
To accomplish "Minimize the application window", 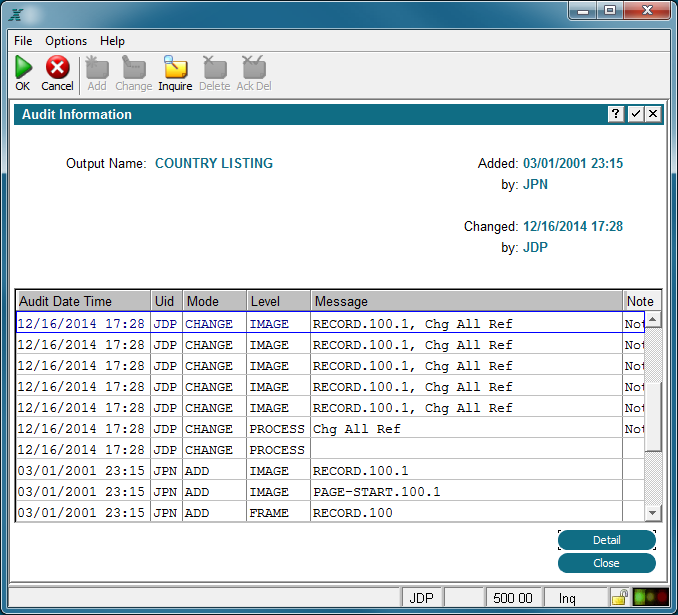I will point(583,11).
